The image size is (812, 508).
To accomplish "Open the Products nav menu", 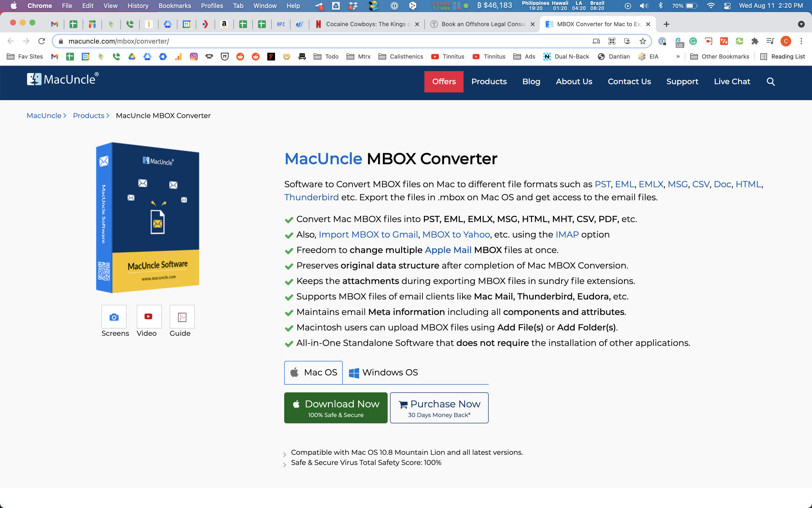I will tap(489, 82).
